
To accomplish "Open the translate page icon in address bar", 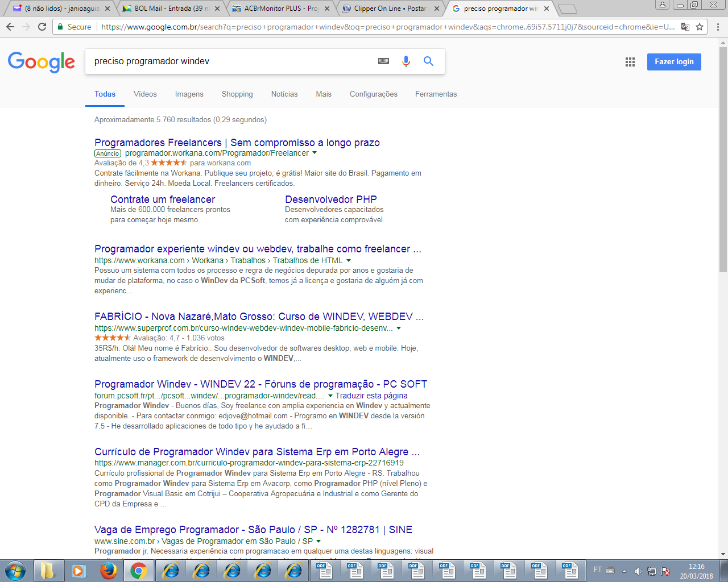I will pos(685,27).
